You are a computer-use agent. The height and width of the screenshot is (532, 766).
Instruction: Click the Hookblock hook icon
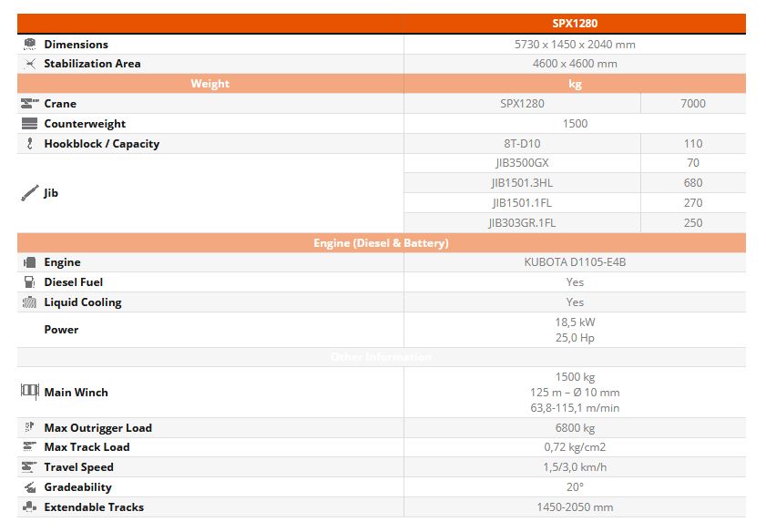(x=29, y=144)
